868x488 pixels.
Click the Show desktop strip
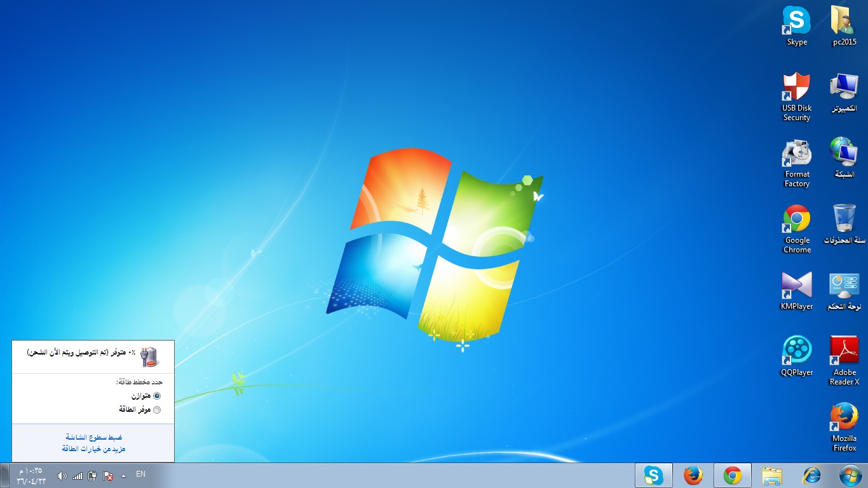[4, 475]
